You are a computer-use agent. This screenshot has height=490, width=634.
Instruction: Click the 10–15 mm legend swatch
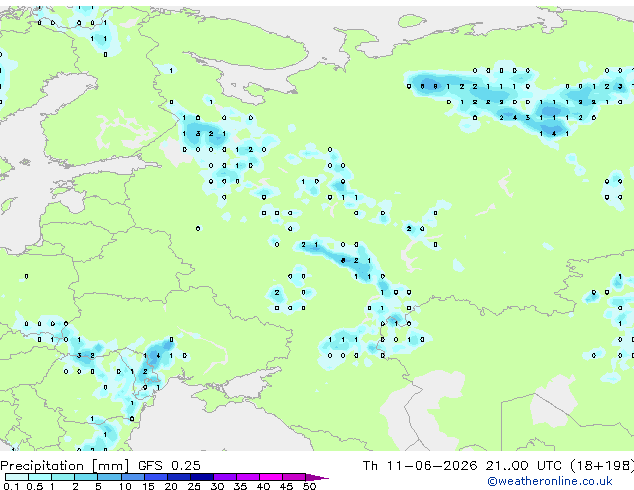[132, 477]
